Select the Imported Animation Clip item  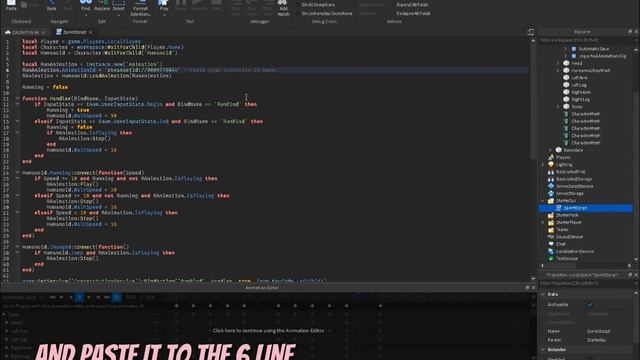602,56
